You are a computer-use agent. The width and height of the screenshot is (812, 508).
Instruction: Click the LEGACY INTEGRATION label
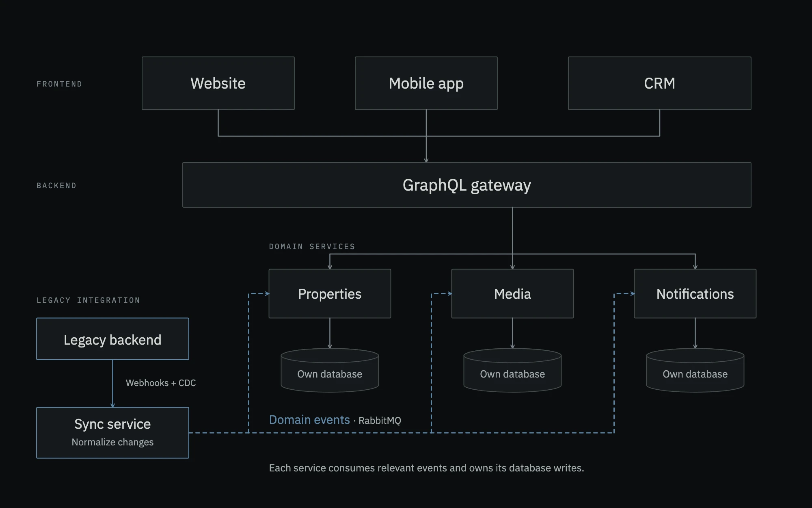[88, 300]
